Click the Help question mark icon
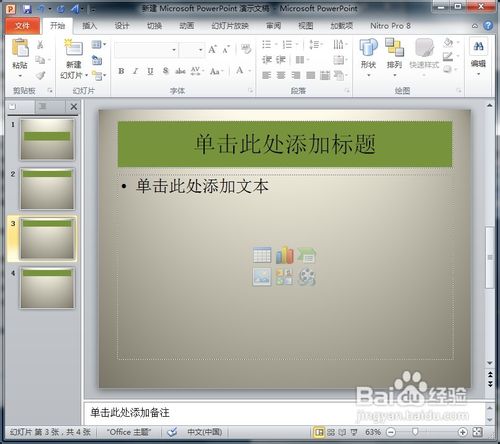500x444 pixels. 488,26
